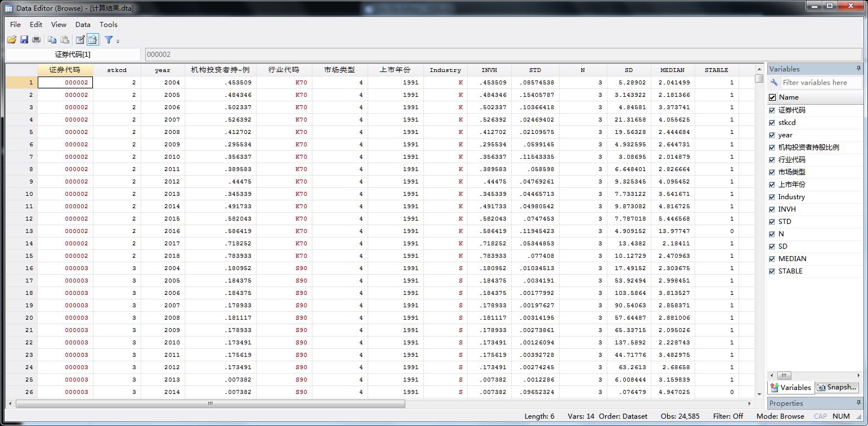The image size is (868, 426).
Task: Click the Print icon in toolbar
Action: [x=37, y=39]
